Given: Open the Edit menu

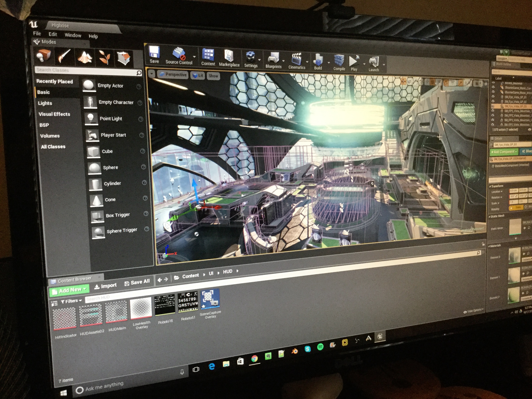Looking at the screenshot, I should pyautogui.click(x=53, y=34).
